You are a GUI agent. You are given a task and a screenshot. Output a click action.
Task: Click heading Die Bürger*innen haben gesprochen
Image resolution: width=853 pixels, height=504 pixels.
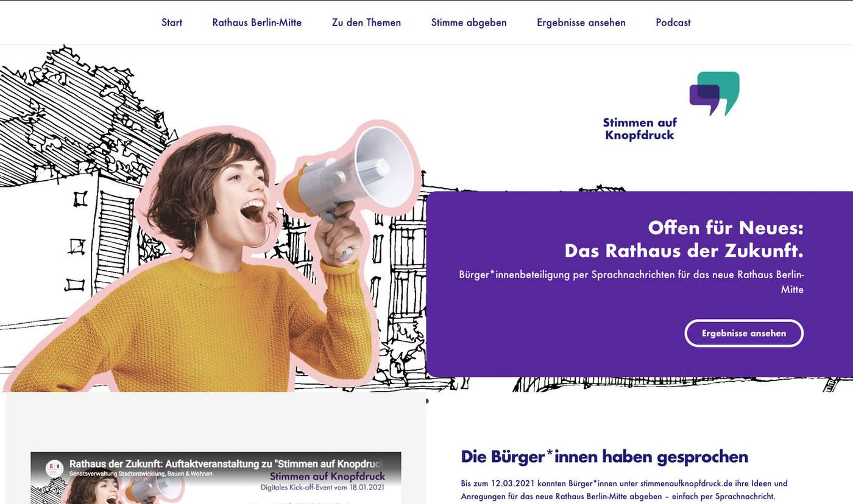(x=604, y=457)
